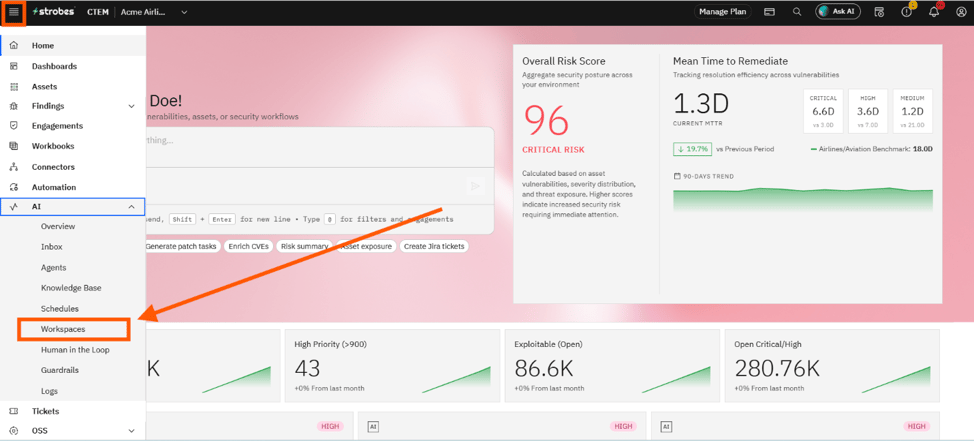The image size is (974, 441).
Task: Click the Enrich CVEs suggestion
Action: tap(248, 246)
